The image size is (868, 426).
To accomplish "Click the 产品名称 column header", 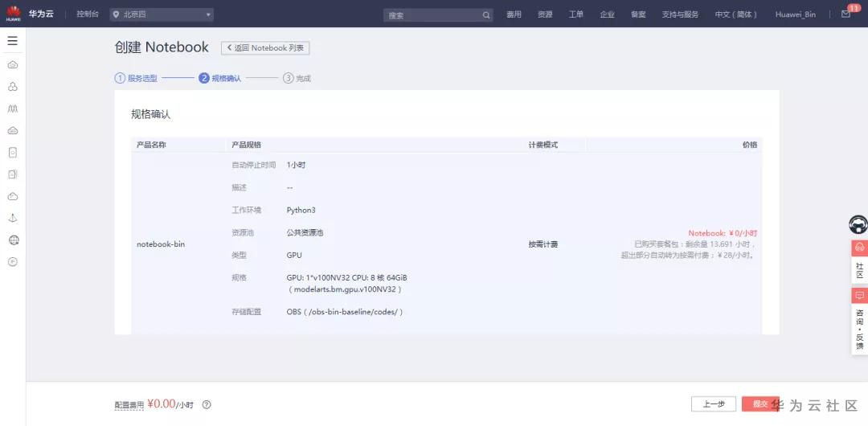I will [x=151, y=145].
